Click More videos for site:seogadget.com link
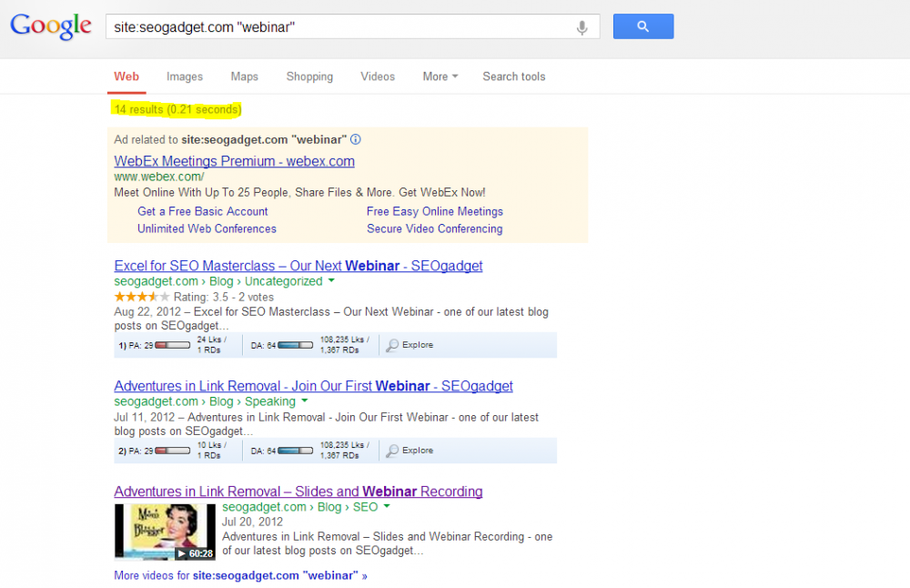Viewport: 910px width, 588px height. tap(240, 575)
